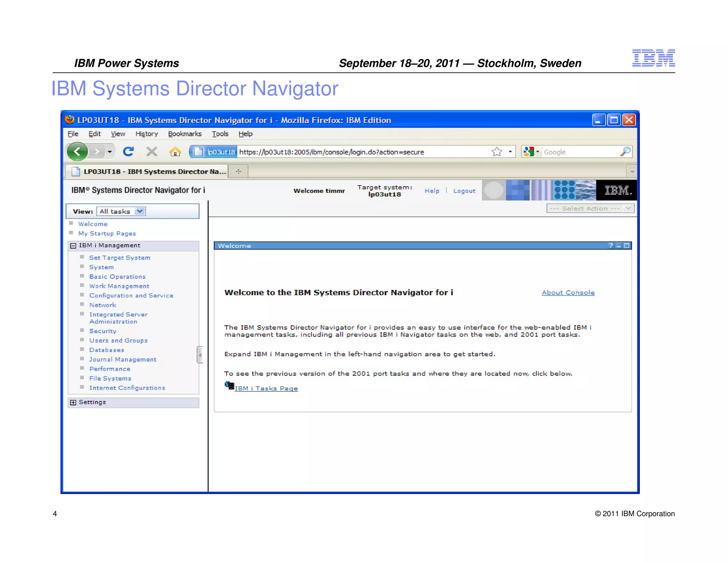Log out with the Logout link
This screenshot has height=562, width=728.
pos(464,191)
